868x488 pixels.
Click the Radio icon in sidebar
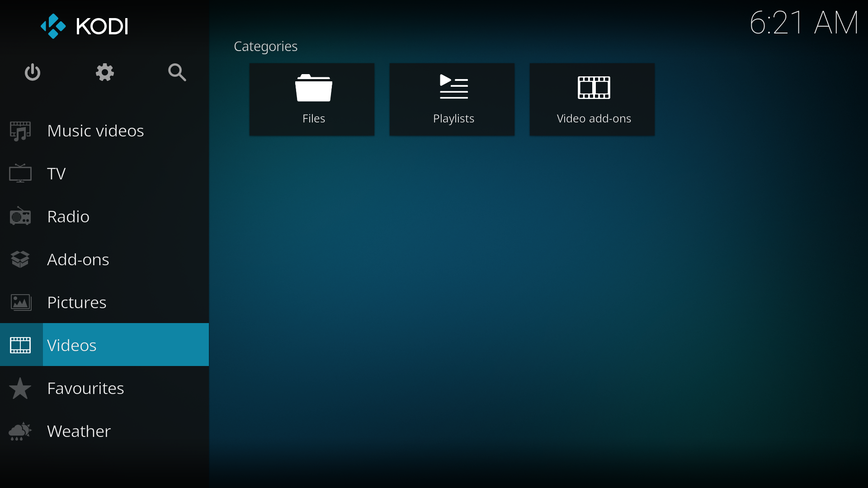[x=20, y=216]
